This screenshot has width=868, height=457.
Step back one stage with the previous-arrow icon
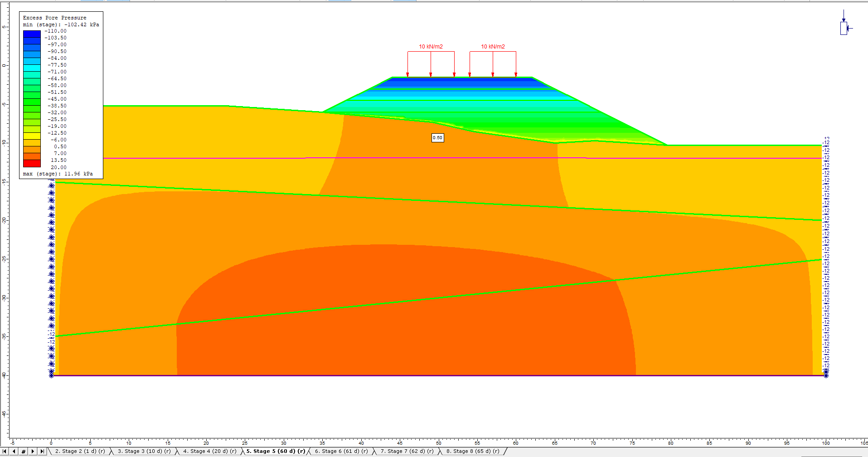tap(14, 452)
